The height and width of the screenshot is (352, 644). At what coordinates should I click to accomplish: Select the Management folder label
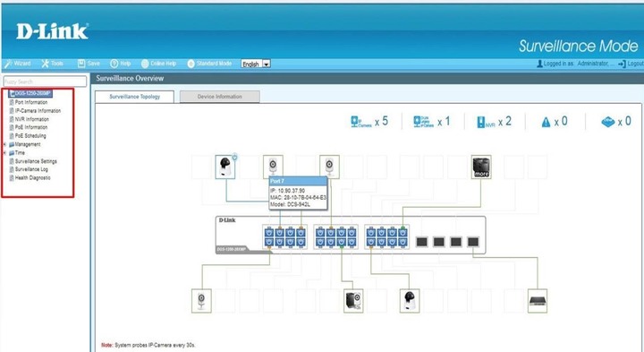coord(27,144)
